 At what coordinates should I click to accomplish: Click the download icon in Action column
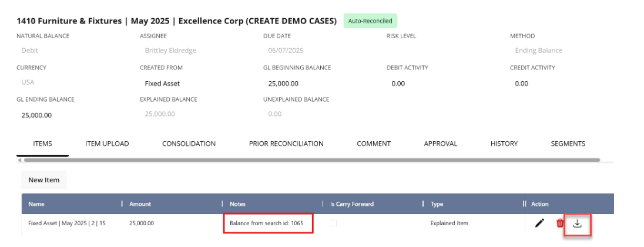coord(577,223)
